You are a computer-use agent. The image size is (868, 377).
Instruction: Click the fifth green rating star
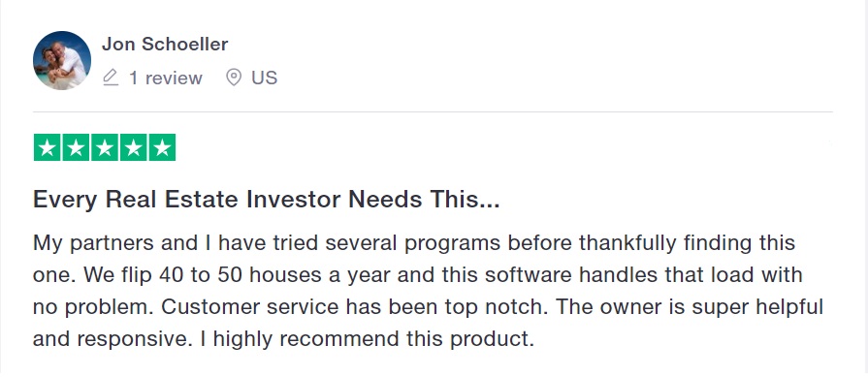[x=162, y=147]
